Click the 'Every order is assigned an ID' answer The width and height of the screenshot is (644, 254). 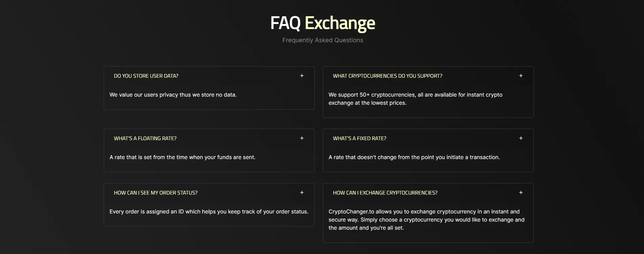point(209,212)
